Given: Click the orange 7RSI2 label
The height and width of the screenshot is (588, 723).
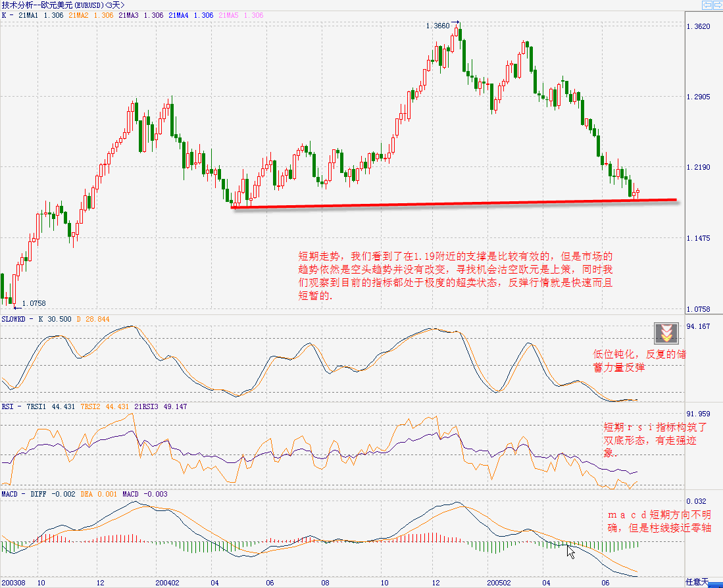Looking at the screenshot, I should coord(90,406).
